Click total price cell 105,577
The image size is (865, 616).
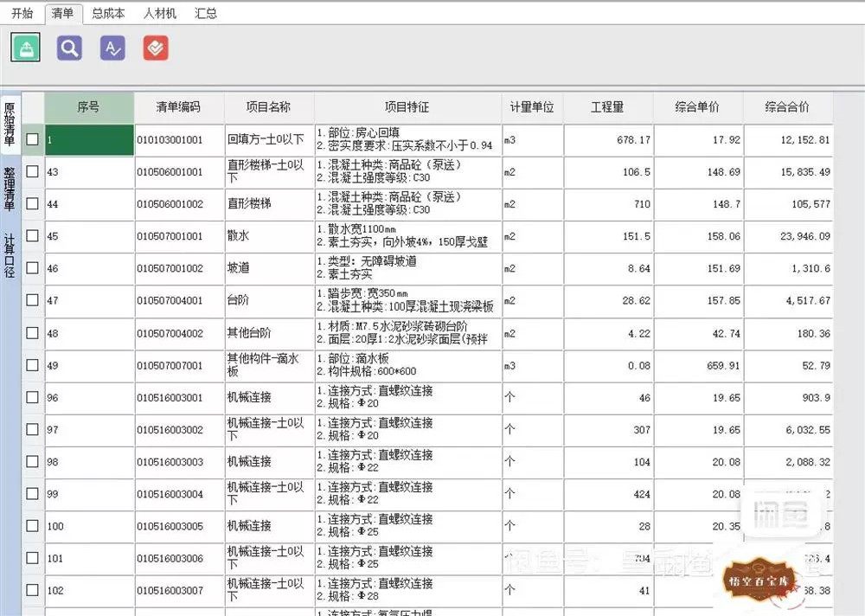788,203
